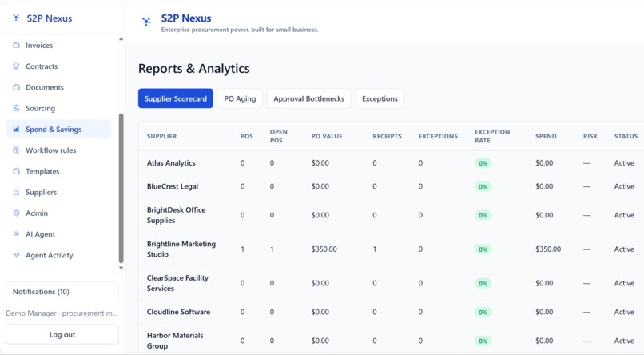The height and width of the screenshot is (355, 644).
Task: Click the Open POs column header
Action: coord(279,136)
